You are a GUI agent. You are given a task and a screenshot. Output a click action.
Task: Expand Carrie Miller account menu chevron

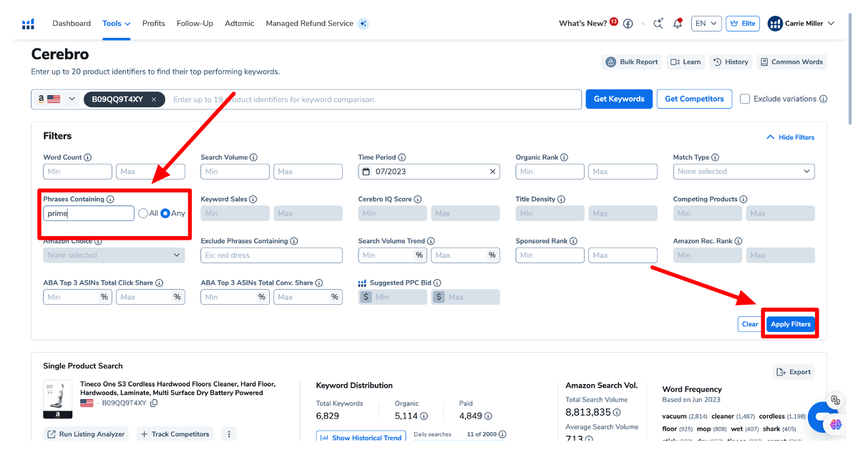click(x=832, y=24)
